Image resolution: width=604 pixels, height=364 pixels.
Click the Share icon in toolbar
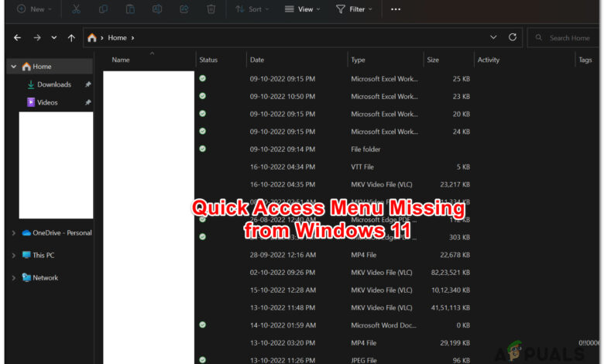pos(184,9)
